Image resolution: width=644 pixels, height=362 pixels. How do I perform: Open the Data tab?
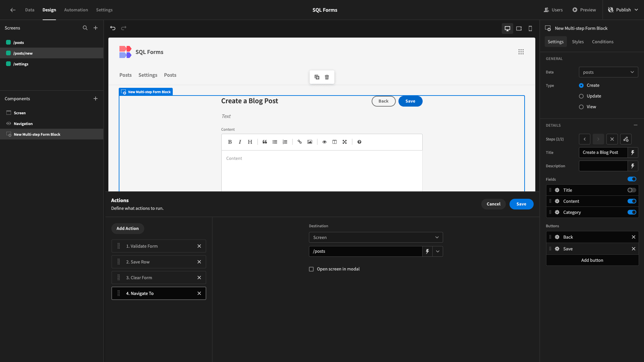click(30, 10)
